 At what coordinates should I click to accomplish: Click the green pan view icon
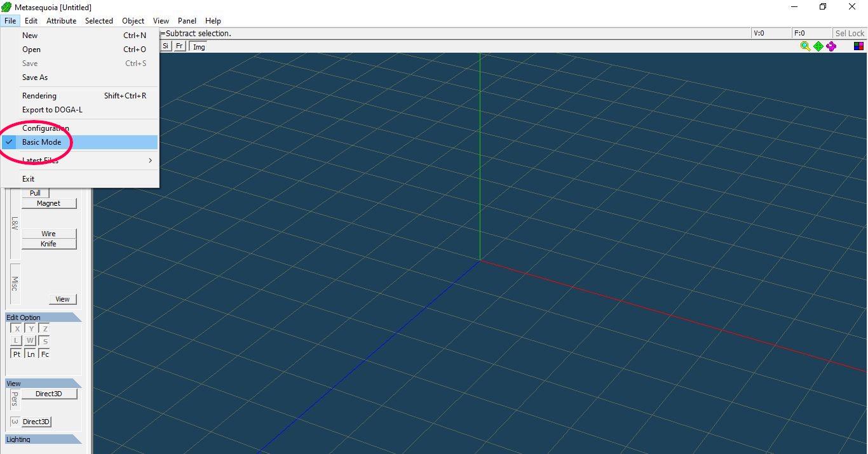818,46
